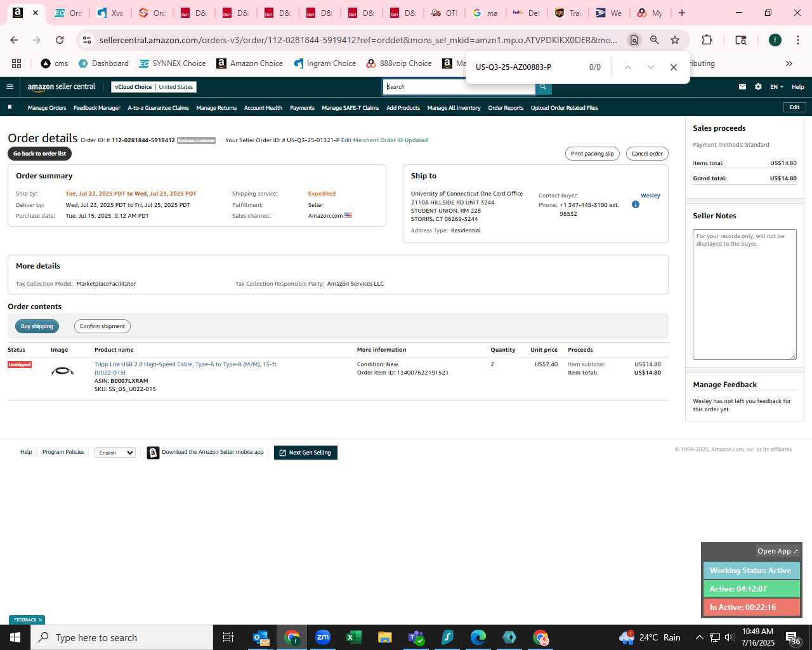Open the English language selector in footer
This screenshot has width=812, height=650.
pyautogui.click(x=115, y=453)
